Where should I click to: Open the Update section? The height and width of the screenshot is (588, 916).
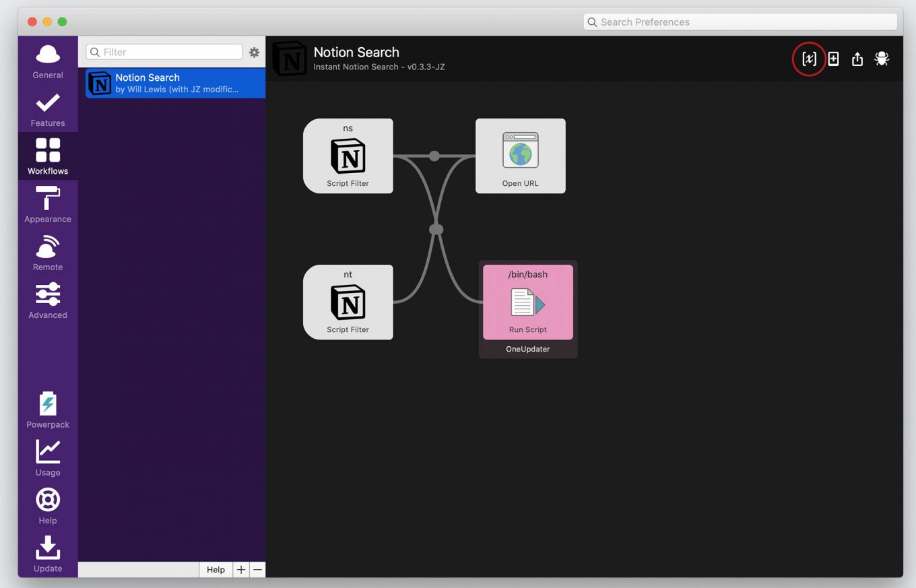[x=47, y=554]
